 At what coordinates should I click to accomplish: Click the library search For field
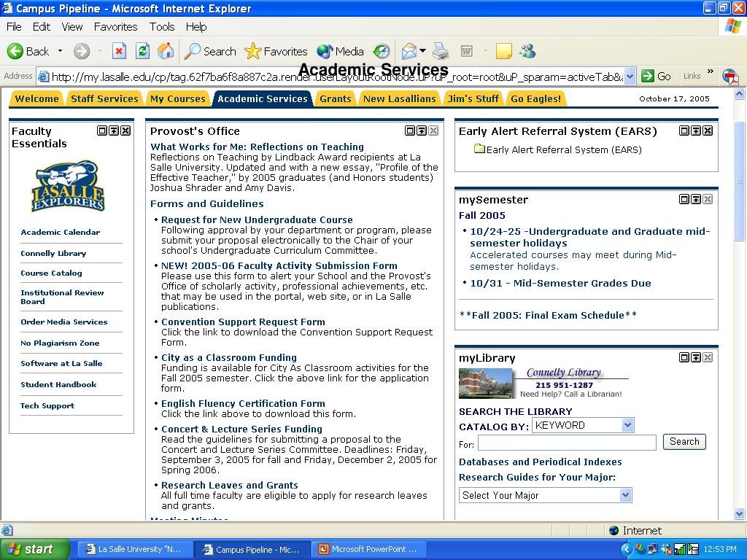click(567, 443)
